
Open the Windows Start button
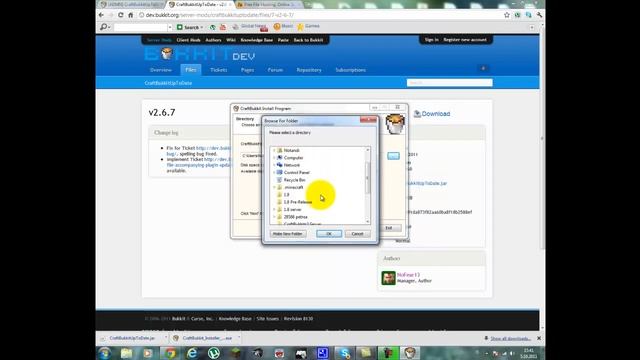(x=104, y=353)
